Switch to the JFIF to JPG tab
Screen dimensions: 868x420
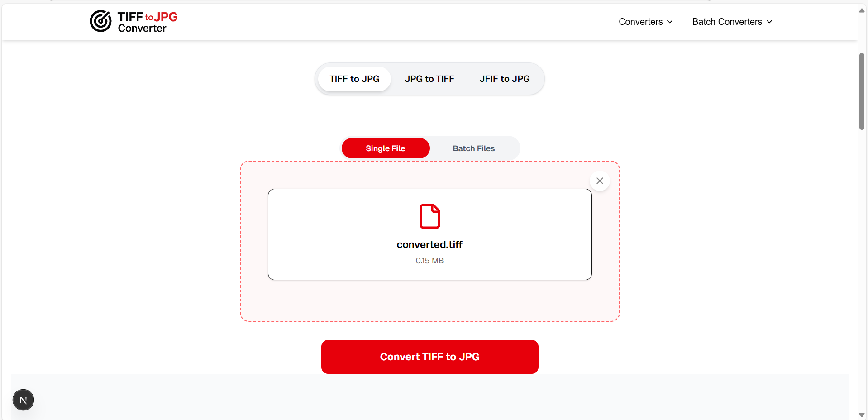[x=504, y=78]
